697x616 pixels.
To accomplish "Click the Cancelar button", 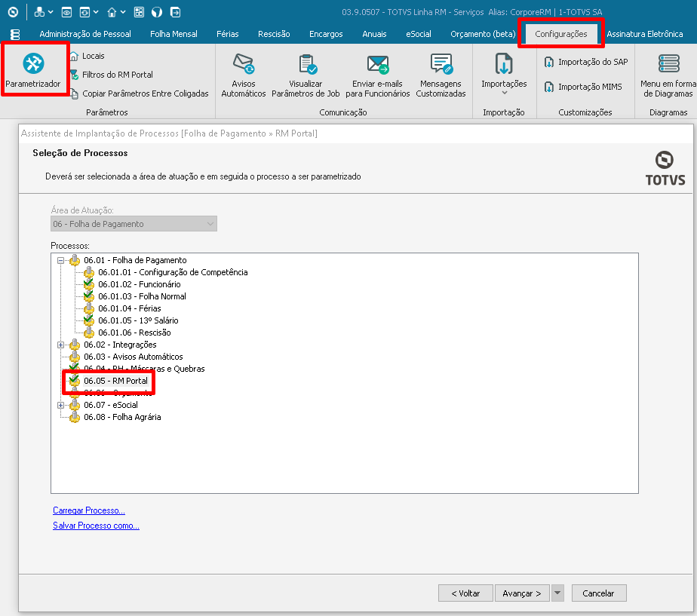I will point(599,593).
